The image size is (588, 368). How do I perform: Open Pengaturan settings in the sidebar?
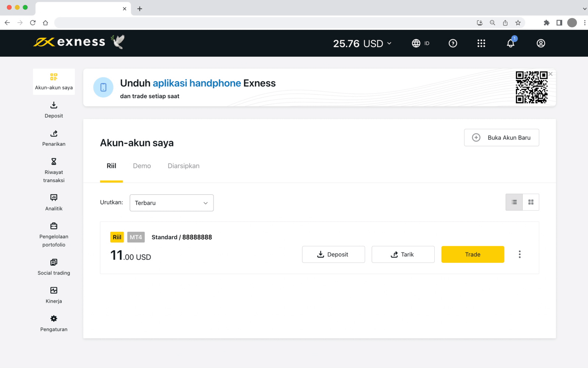point(54,323)
